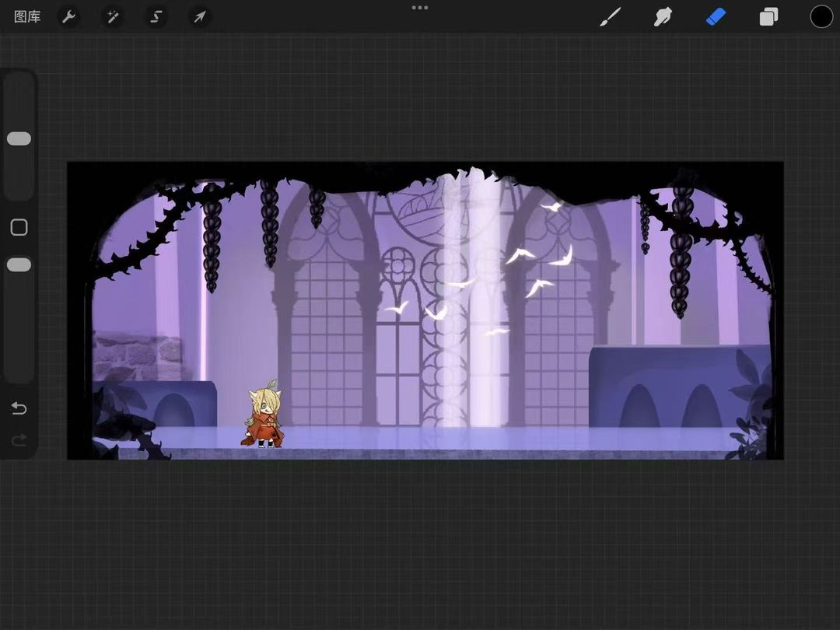Click the stone brick wall on canvas
This screenshot has height=630, width=840.
[136, 357]
